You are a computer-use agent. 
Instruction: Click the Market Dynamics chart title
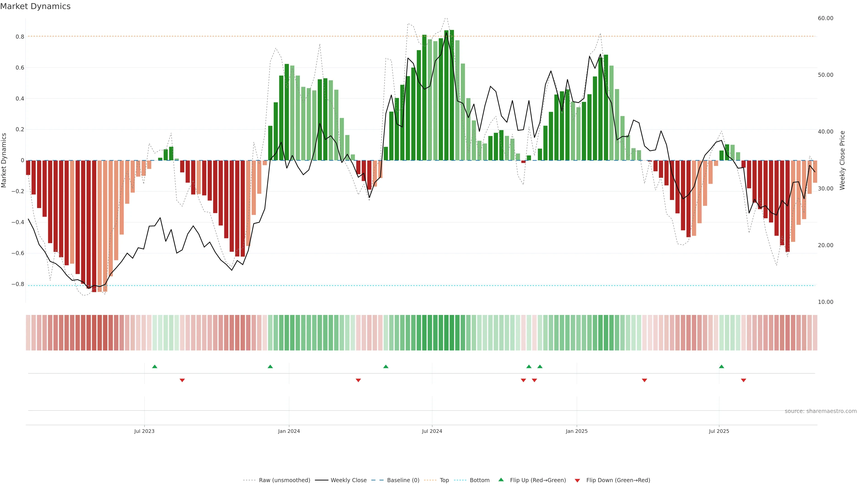coord(35,6)
